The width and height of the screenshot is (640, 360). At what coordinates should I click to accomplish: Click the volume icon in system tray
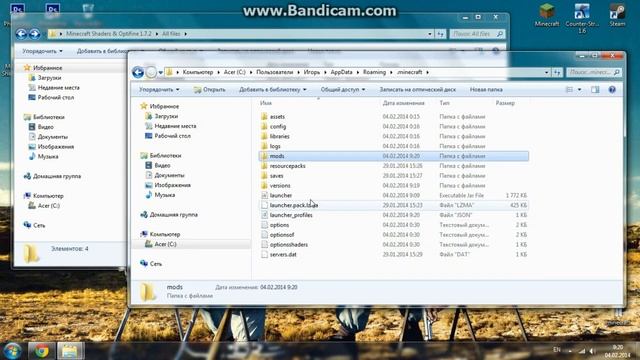click(x=591, y=351)
